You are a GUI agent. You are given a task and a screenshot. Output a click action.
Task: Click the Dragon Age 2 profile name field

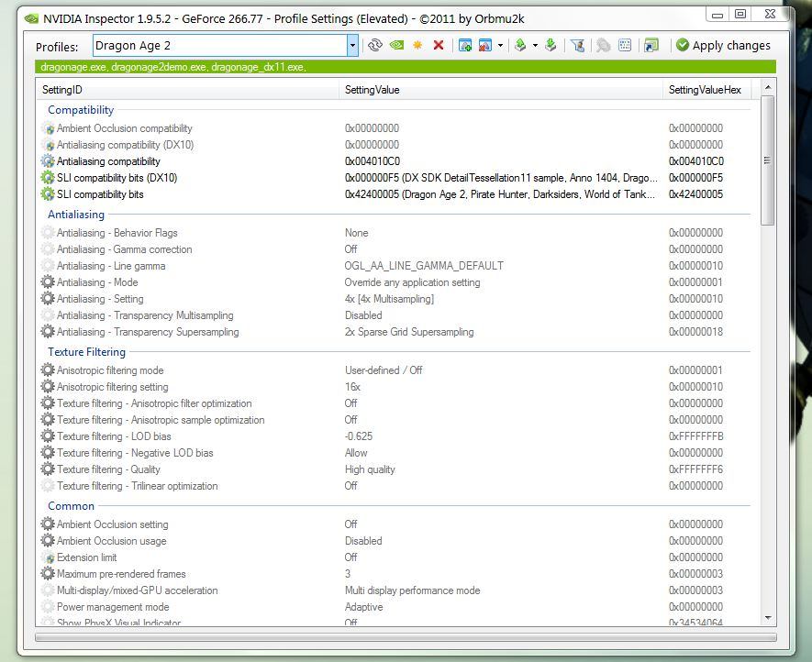tap(220, 46)
